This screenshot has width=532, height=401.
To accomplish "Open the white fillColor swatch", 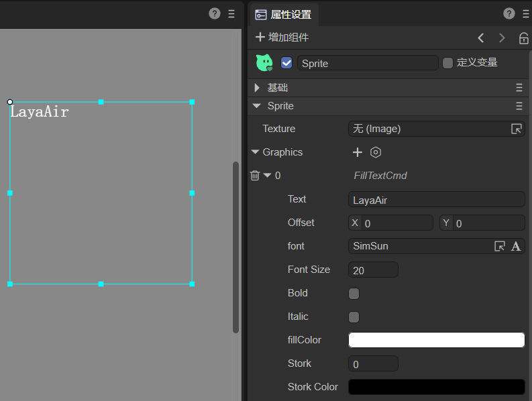I will coord(437,340).
